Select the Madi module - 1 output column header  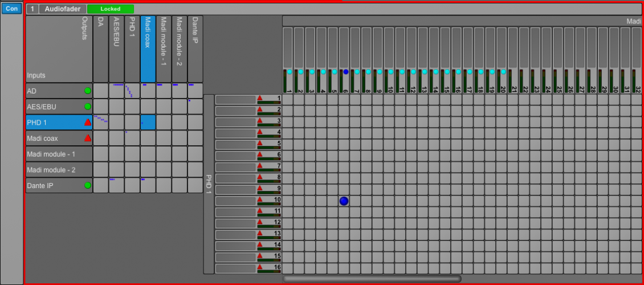click(164, 49)
